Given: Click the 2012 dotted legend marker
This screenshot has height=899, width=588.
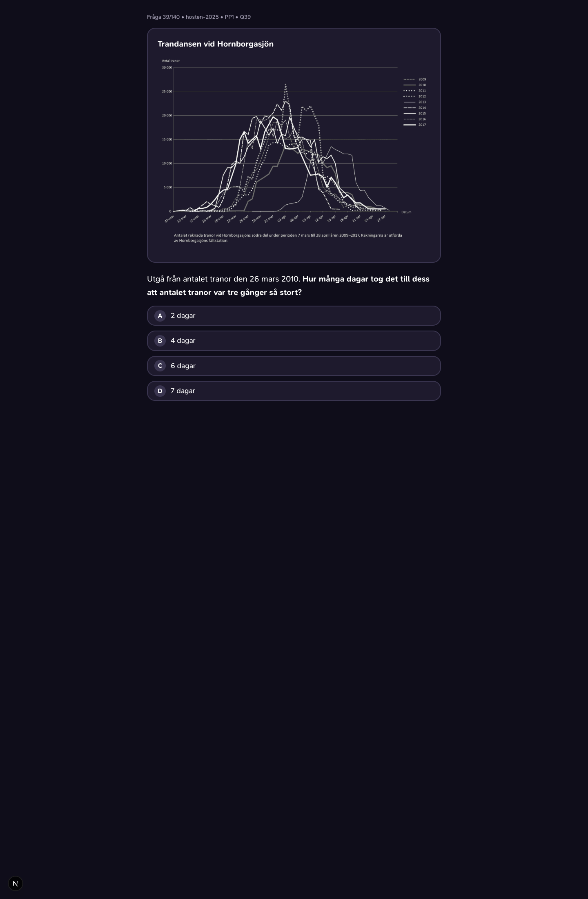Looking at the screenshot, I should [x=410, y=96].
